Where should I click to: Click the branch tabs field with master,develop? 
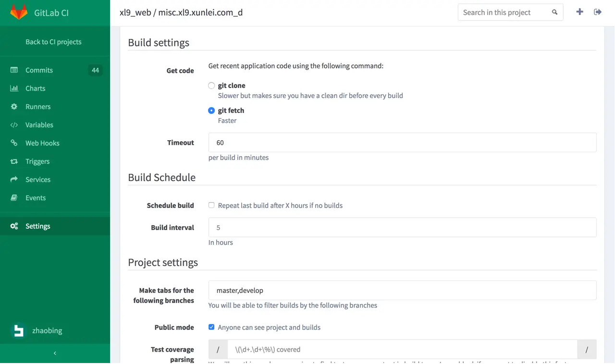pos(402,291)
